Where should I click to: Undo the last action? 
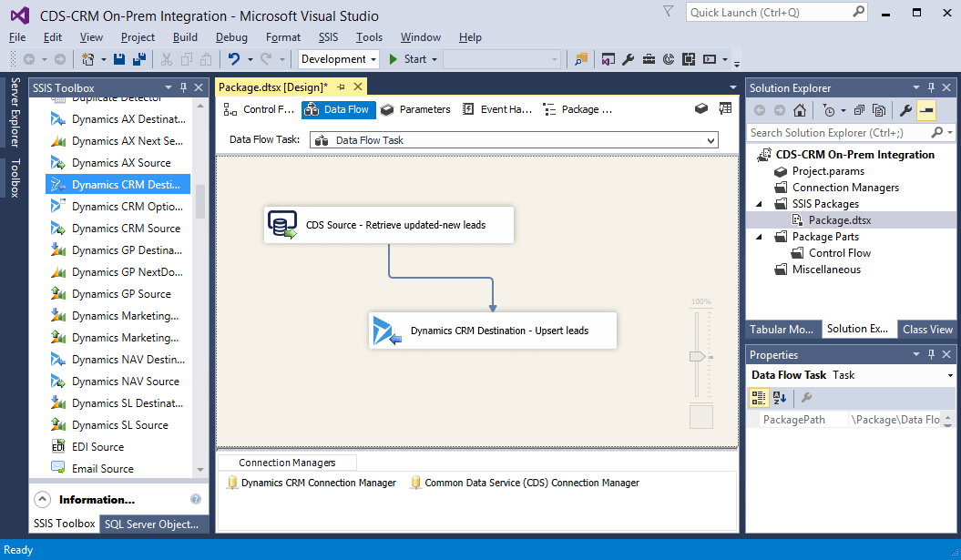point(234,59)
